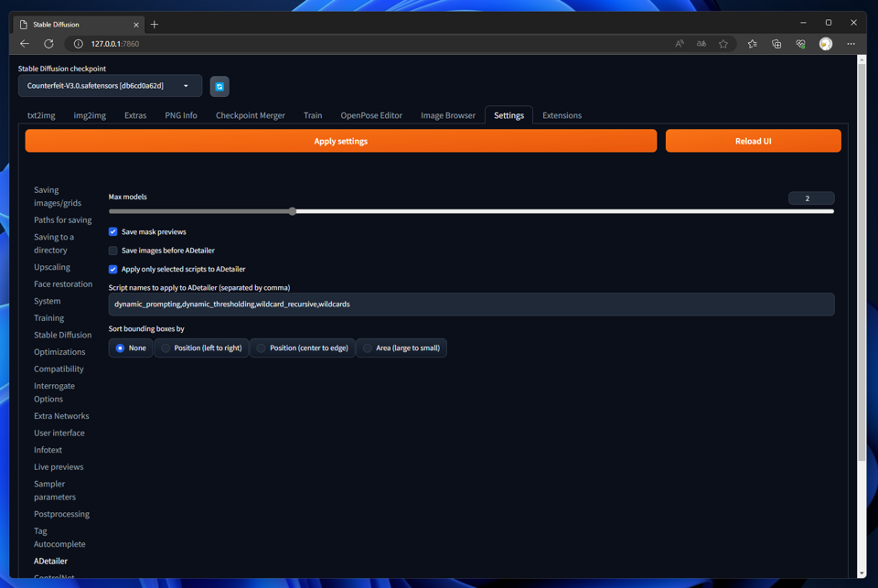878x588 pixels.
Task: Open the Train tab
Action: 313,115
